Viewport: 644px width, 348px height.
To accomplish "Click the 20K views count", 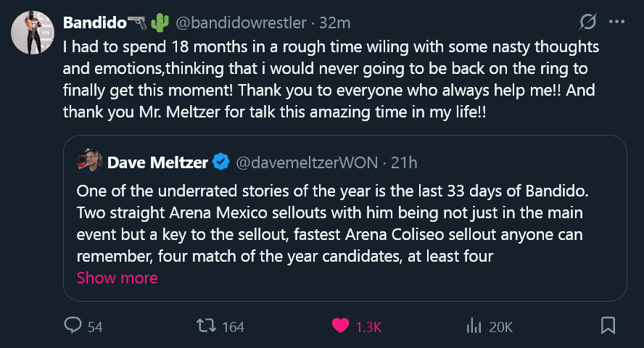I will coord(501,327).
